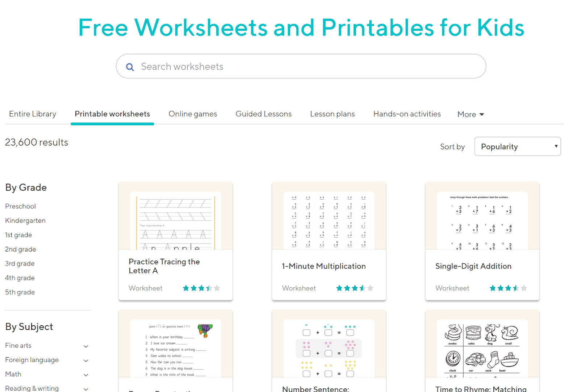Click the Practice Tracing the Letter A title

[164, 266]
